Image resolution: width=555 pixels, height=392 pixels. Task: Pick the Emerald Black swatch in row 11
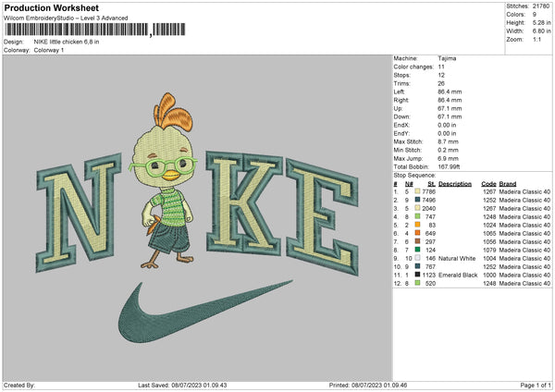click(417, 275)
